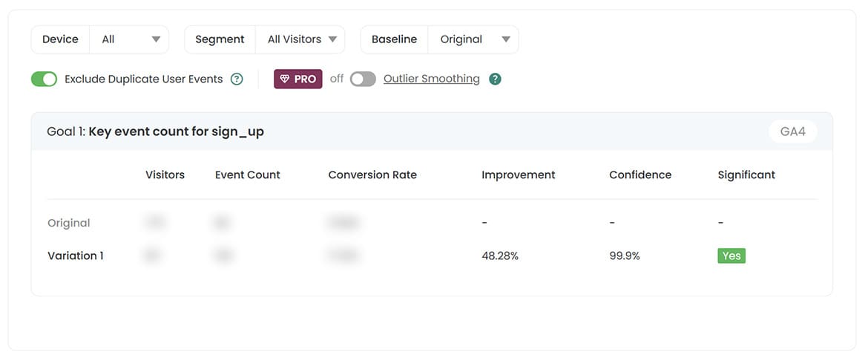Click help icon beside Exclude Duplicate User Events
Image resolution: width=868 pixels, height=361 pixels.
pos(237,79)
